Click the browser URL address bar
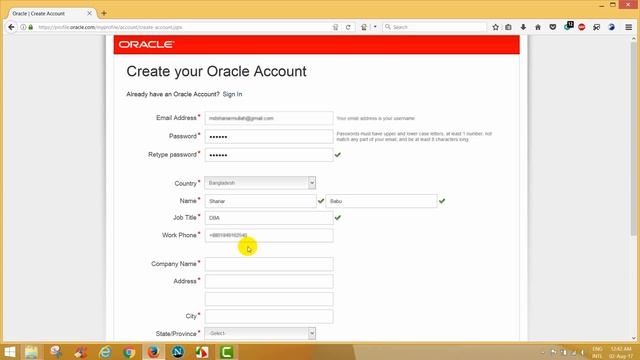The width and height of the screenshot is (640, 360). 184,27
